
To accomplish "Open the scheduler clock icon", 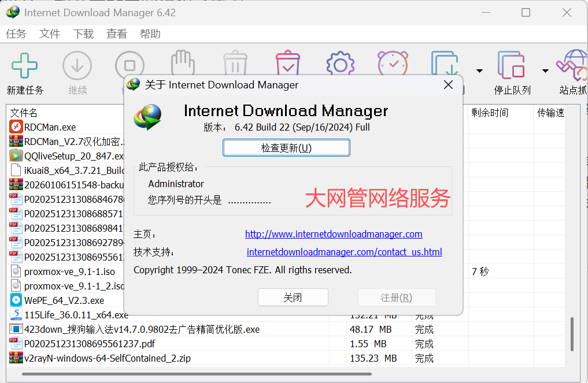I will 393,64.
